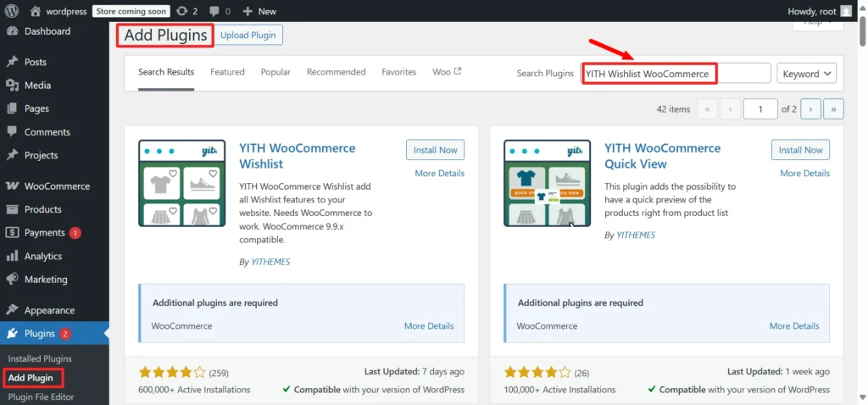Open the WordPress logo menu

click(12, 11)
